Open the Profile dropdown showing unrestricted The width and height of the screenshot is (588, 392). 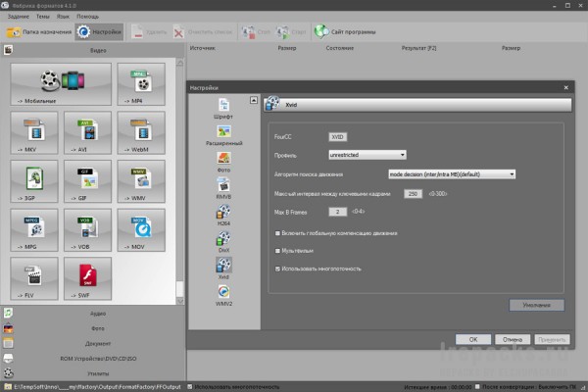(x=367, y=155)
